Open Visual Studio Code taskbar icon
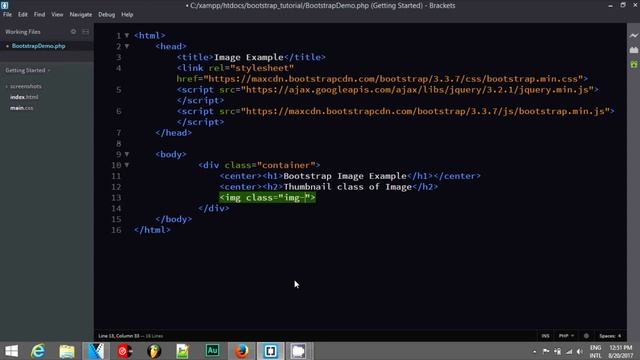This screenshot has width=640, height=360. point(96,351)
